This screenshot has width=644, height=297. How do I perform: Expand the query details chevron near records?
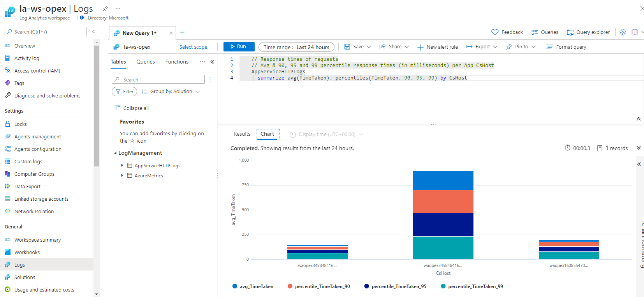pyautogui.click(x=639, y=148)
